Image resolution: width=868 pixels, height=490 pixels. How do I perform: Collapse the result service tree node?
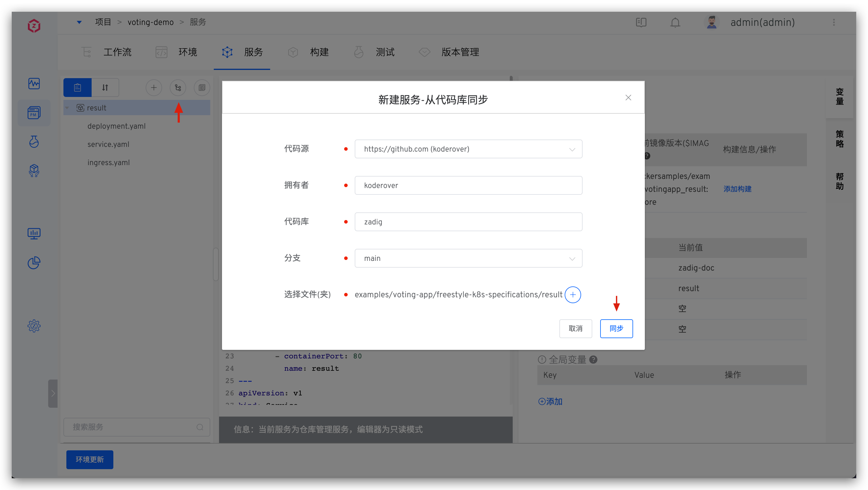click(x=68, y=108)
